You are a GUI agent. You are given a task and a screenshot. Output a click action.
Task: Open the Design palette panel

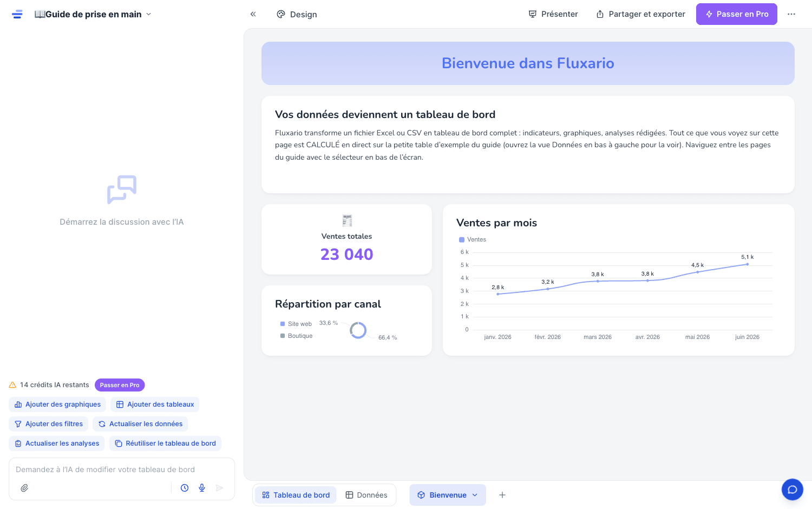pos(297,14)
